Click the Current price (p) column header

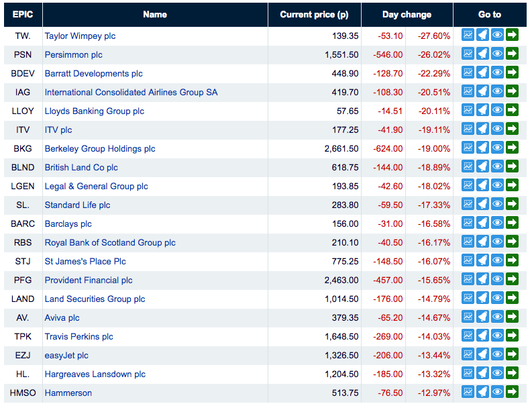tap(315, 15)
